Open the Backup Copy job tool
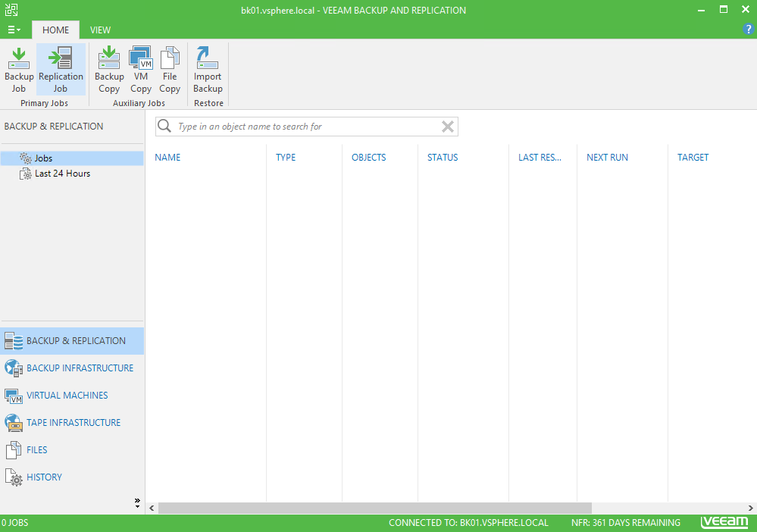Viewport: 757px width, 532px height. pos(109,69)
